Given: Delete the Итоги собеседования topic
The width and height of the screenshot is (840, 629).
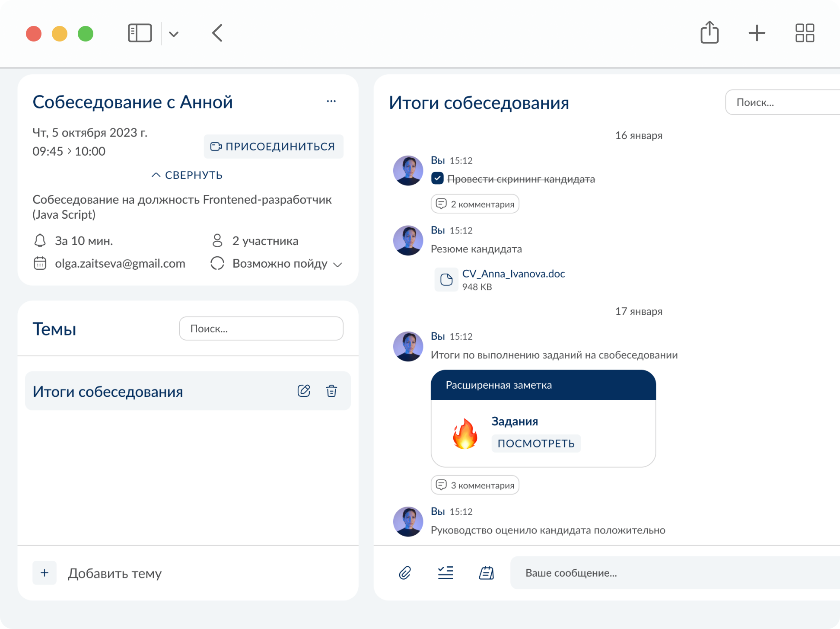Looking at the screenshot, I should click(x=331, y=391).
